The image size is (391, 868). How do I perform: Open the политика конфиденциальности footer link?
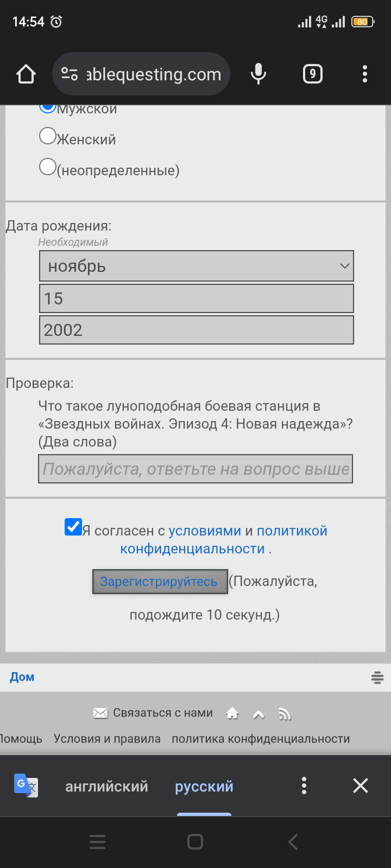(x=261, y=739)
